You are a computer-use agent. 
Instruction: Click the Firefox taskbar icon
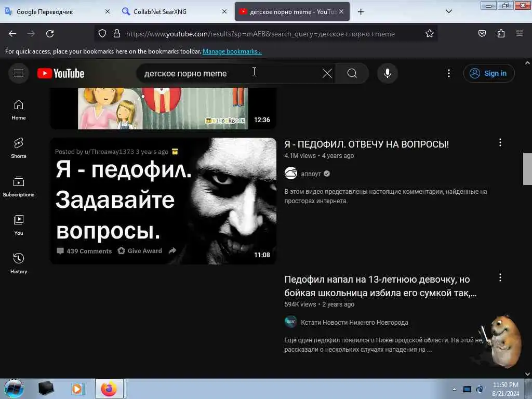tap(109, 389)
